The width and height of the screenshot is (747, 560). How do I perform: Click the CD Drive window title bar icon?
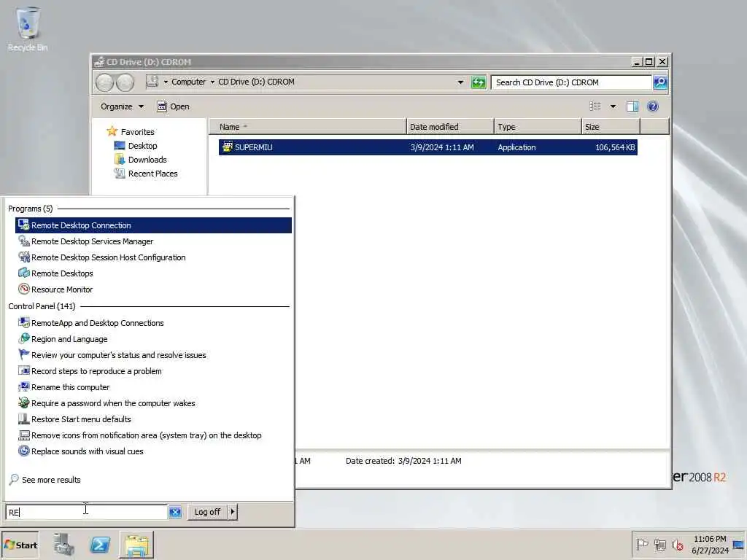coord(99,61)
